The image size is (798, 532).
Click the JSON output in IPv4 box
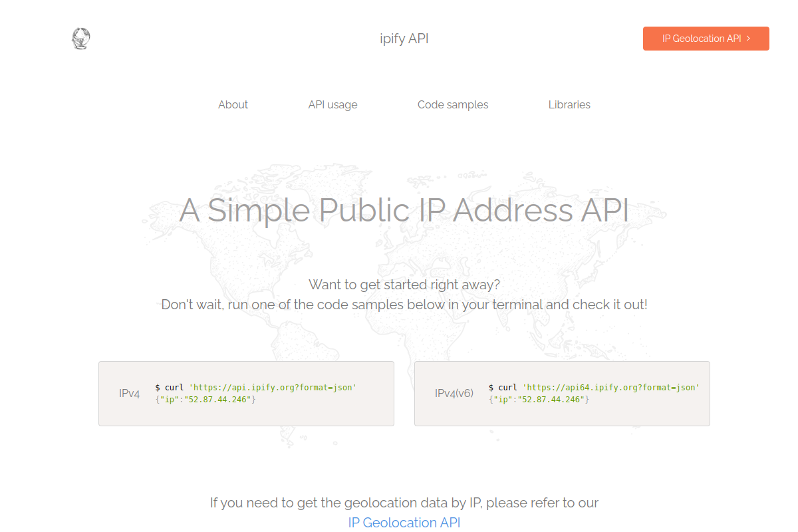pos(205,399)
